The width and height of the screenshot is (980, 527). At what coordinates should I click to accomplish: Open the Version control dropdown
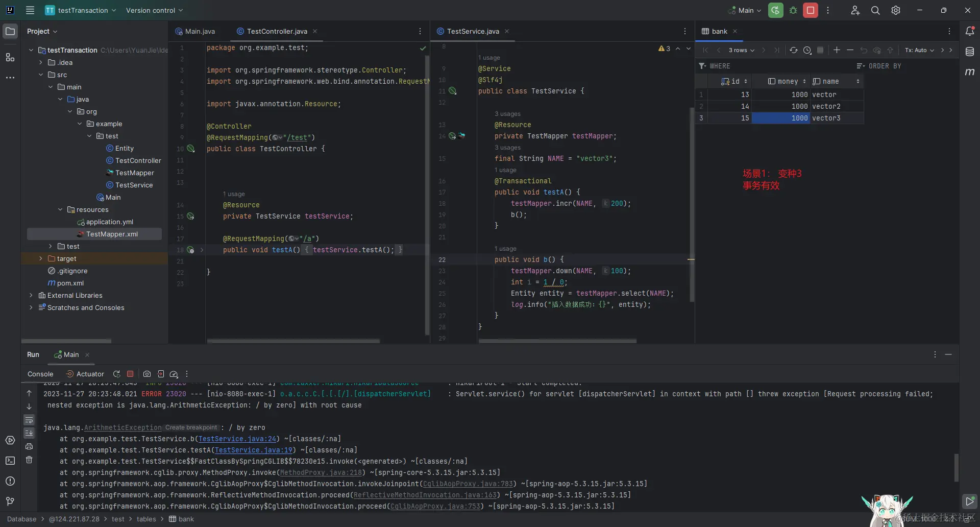(154, 10)
